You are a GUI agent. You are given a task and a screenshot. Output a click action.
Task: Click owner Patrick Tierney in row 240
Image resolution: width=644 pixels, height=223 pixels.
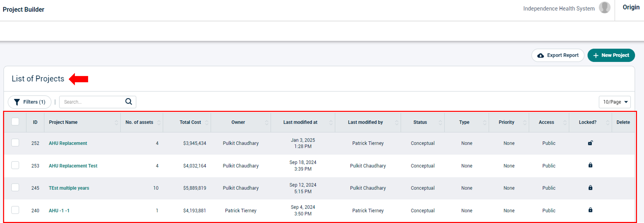pos(240,211)
